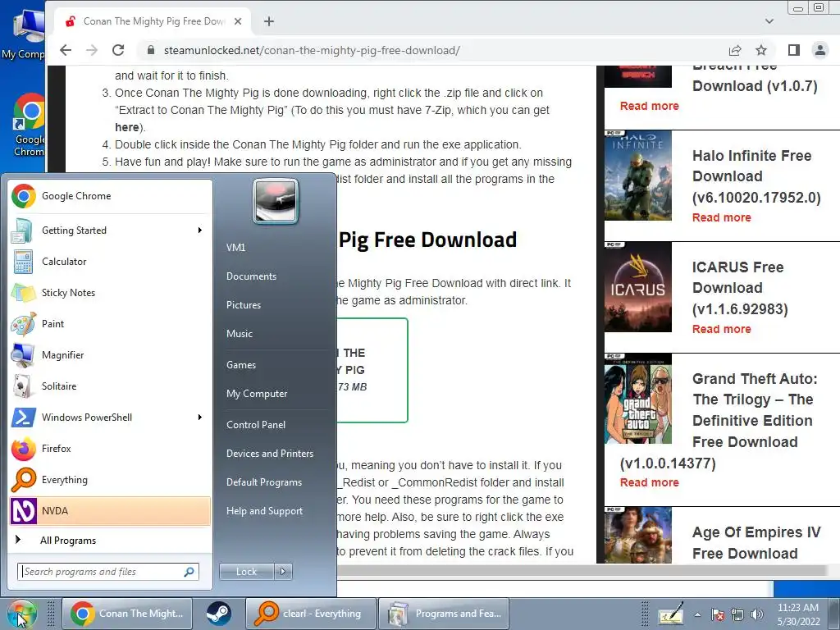
Task: Open Calculator in Start menu
Action: tap(110, 262)
